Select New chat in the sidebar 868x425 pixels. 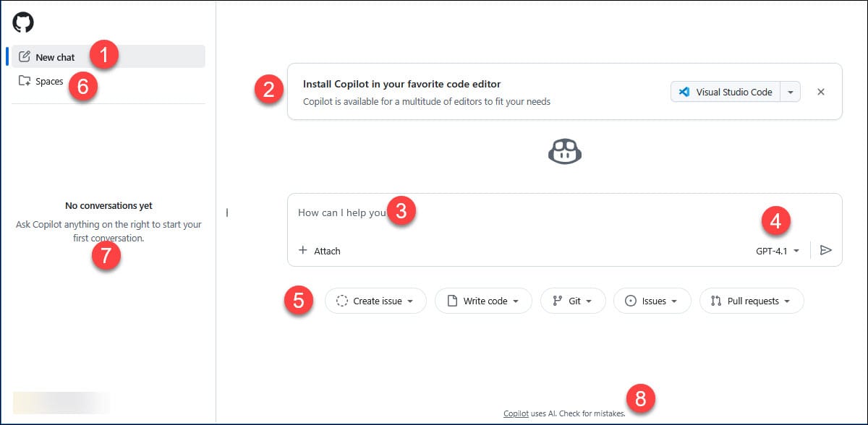[x=55, y=57]
